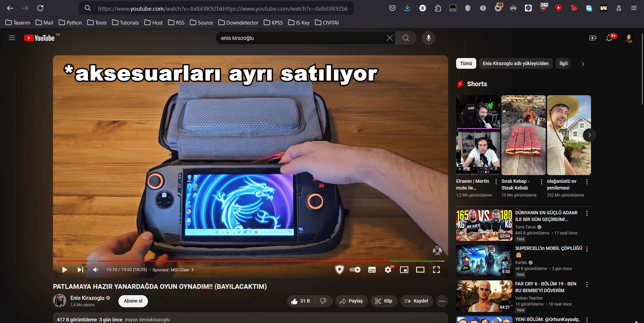The image size is (644, 323).
Task: Click the #eniskirazoglu hashtag
Action: [154, 320]
